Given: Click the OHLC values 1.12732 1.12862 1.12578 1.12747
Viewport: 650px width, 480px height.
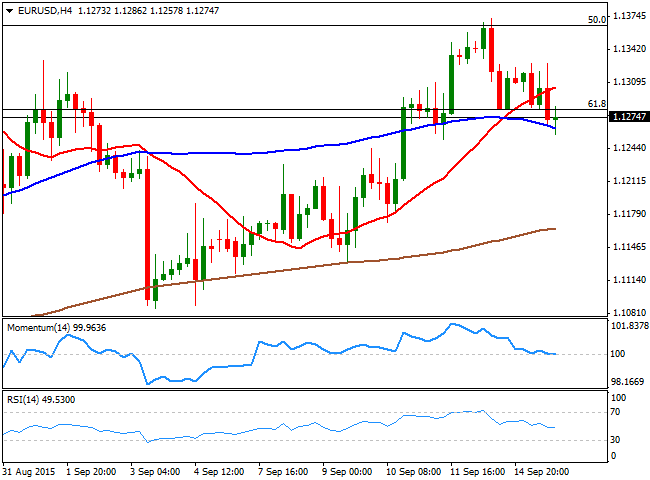Looking at the screenshot, I should click(148, 11).
